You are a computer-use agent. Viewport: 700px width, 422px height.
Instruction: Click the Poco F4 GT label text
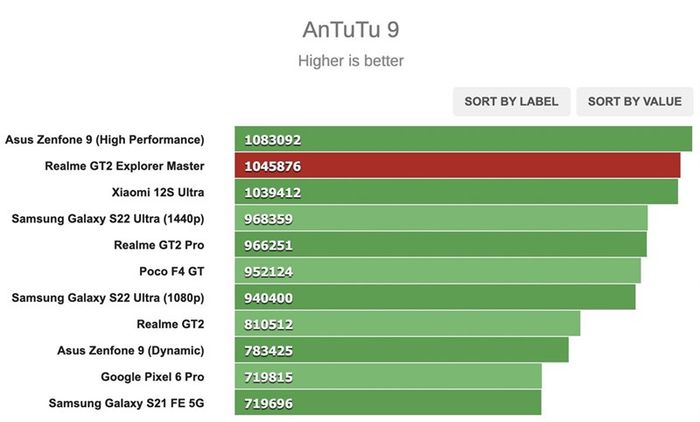click(172, 272)
